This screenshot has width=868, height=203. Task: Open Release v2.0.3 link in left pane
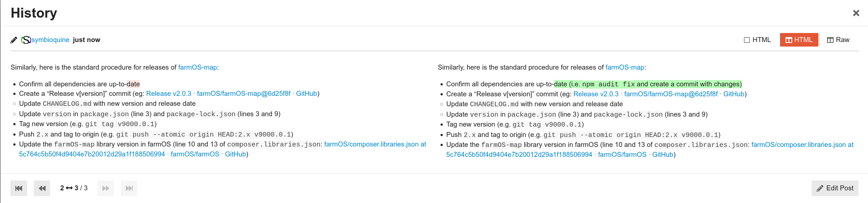(169, 94)
